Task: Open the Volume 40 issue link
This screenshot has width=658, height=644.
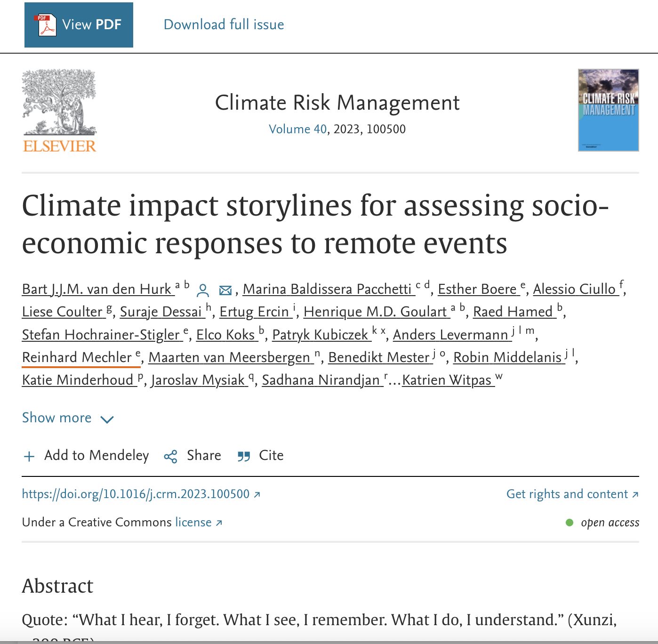Action: click(297, 129)
